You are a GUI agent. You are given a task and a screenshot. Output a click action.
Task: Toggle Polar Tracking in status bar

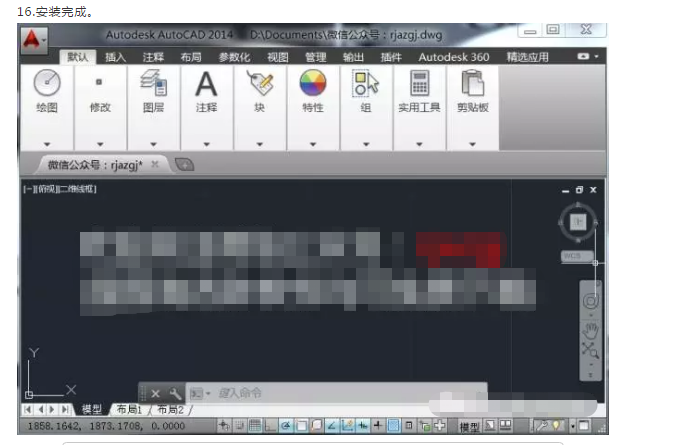(286, 425)
